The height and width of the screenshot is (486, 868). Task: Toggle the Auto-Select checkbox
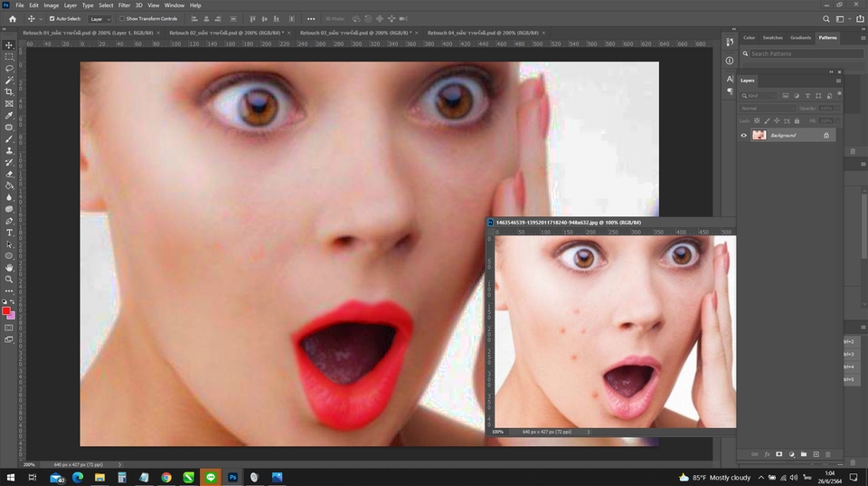[x=52, y=19]
